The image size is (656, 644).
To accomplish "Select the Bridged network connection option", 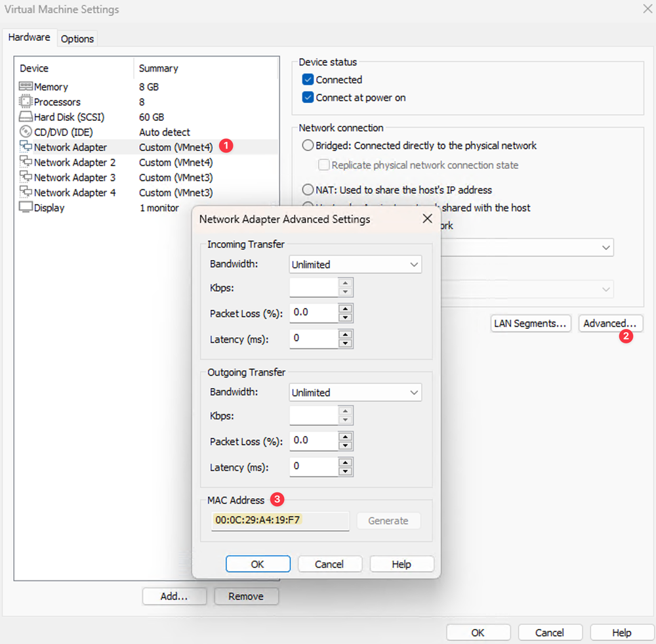I will click(308, 146).
